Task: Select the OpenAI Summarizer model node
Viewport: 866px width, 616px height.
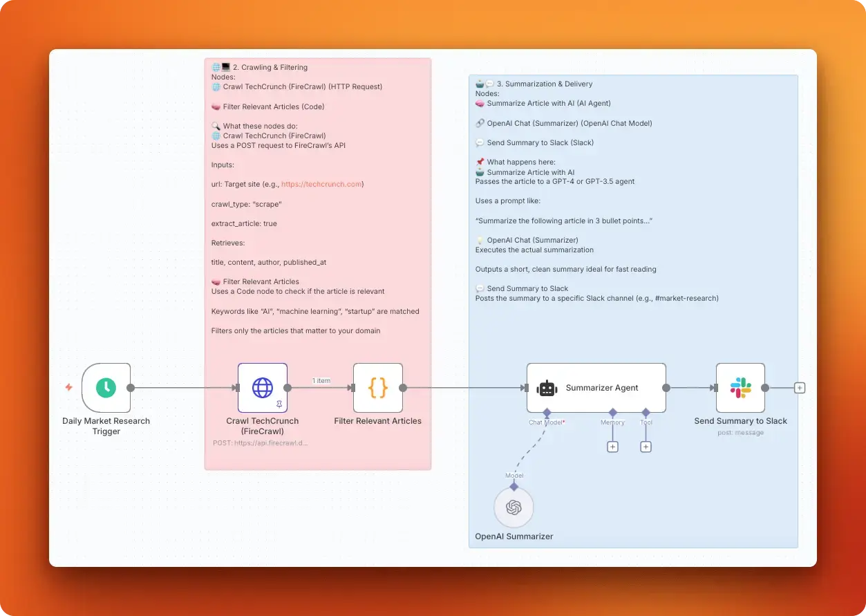Action: 514,507
